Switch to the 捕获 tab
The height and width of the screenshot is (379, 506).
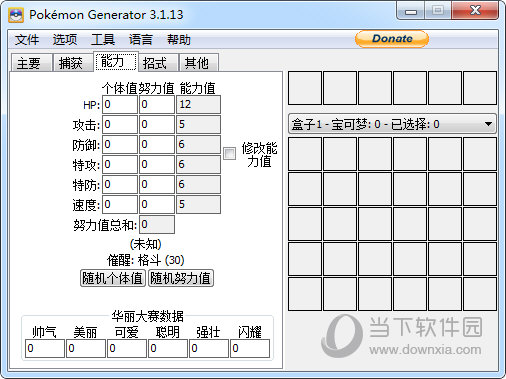tap(73, 63)
